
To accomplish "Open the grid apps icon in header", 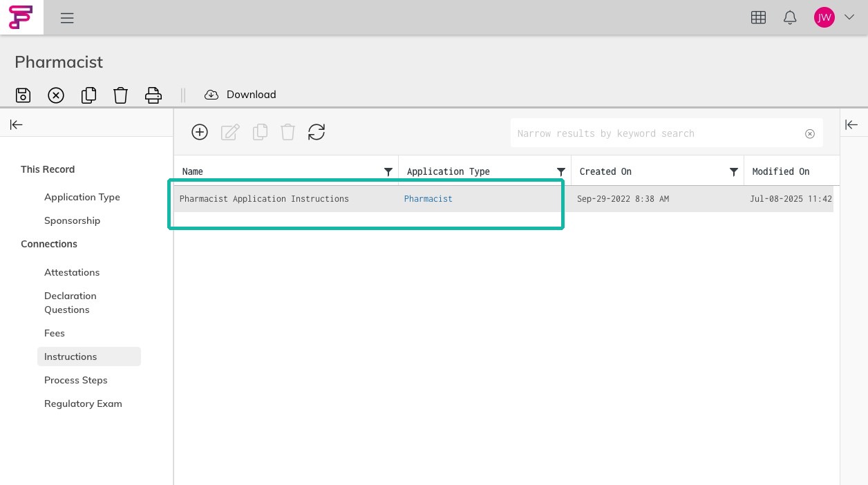I will pyautogui.click(x=758, y=18).
